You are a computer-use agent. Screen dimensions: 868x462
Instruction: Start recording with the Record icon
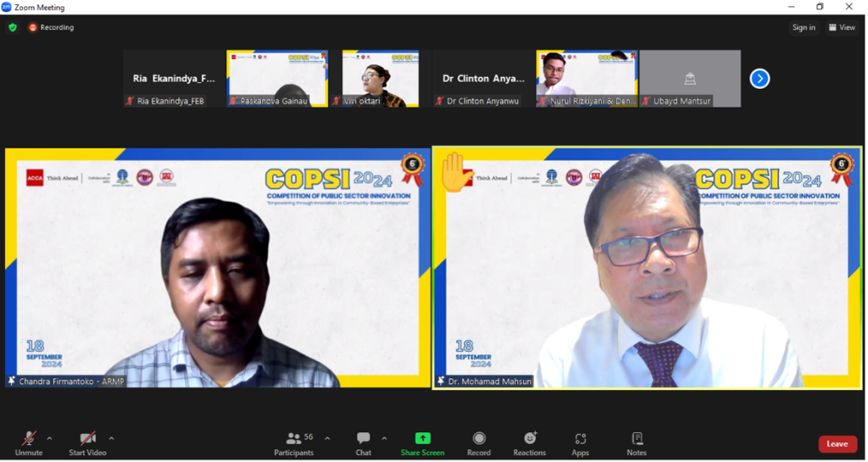(479, 439)
